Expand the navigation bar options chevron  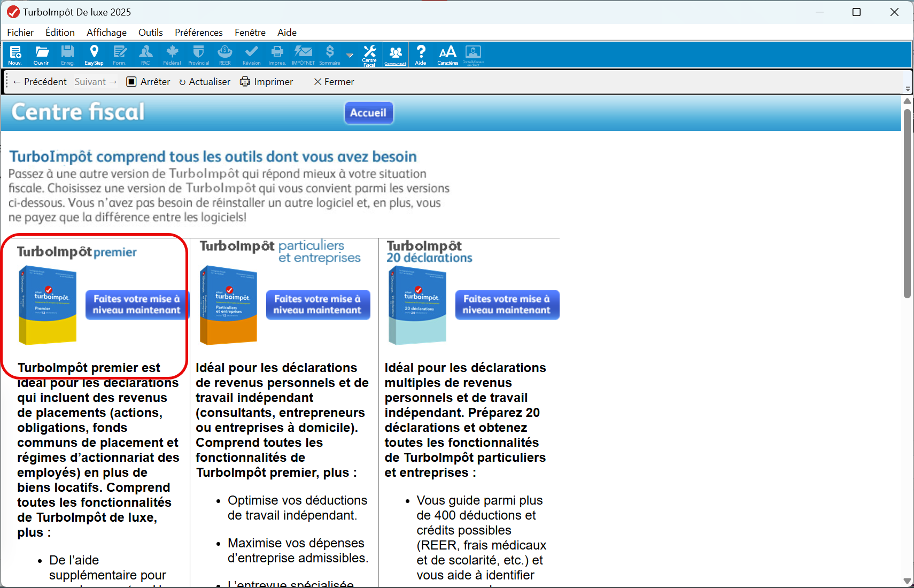pyautogui.click(x=908, y=89)
